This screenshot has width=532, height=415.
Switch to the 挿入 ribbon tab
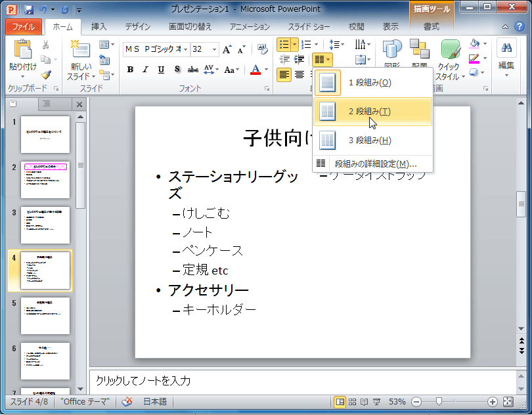tap(99, 27)
